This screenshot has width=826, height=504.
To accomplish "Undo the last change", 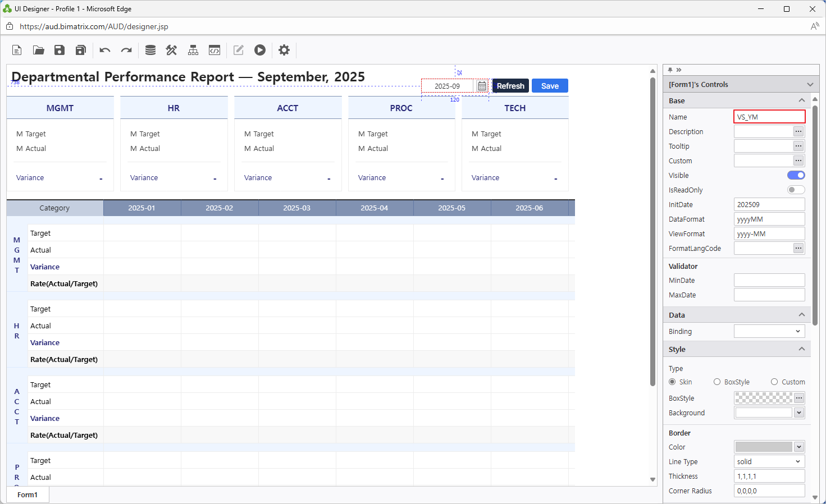I will click(104, 50).
